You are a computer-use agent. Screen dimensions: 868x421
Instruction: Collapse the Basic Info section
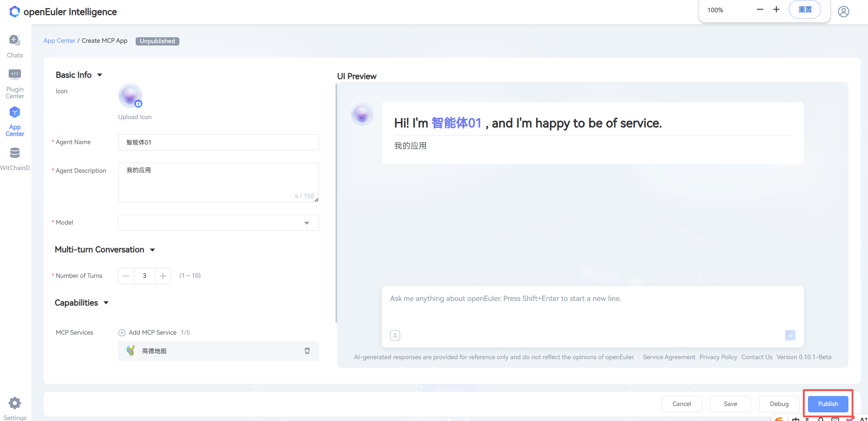pyautogui.click(x=100, y=75)
